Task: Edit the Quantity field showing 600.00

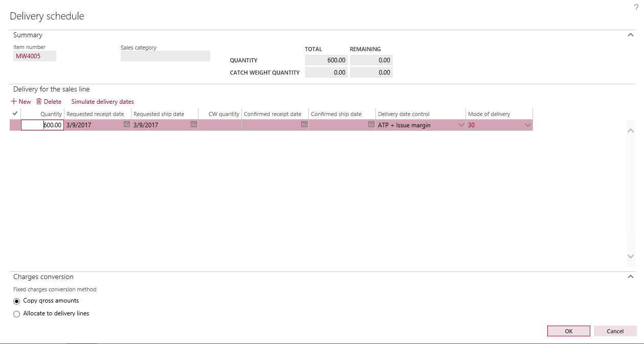Action: click(42, 125)
